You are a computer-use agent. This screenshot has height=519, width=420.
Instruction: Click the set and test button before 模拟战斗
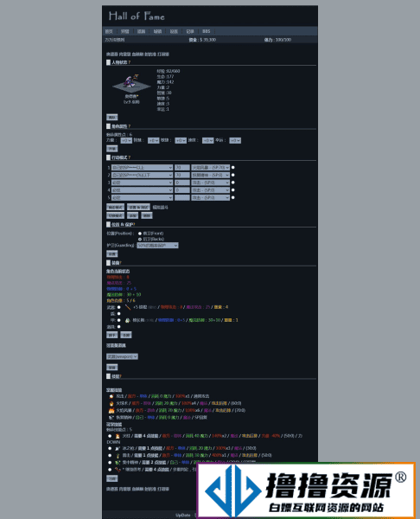point(138,208)
